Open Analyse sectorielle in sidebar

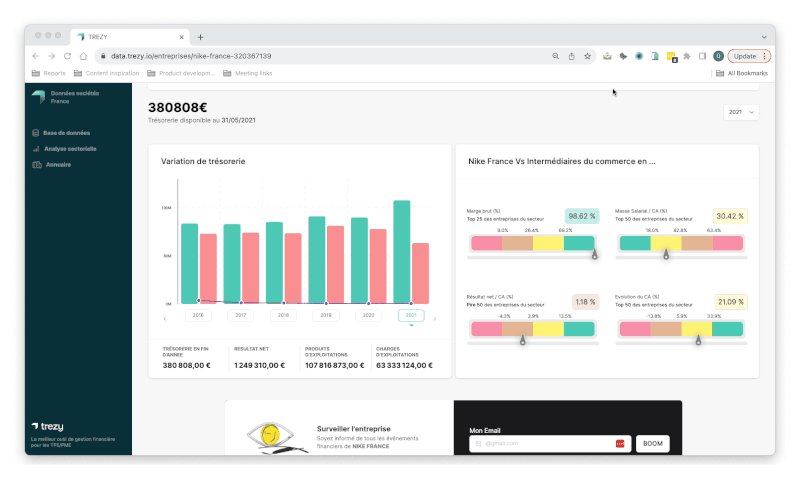tap(70, 149)
